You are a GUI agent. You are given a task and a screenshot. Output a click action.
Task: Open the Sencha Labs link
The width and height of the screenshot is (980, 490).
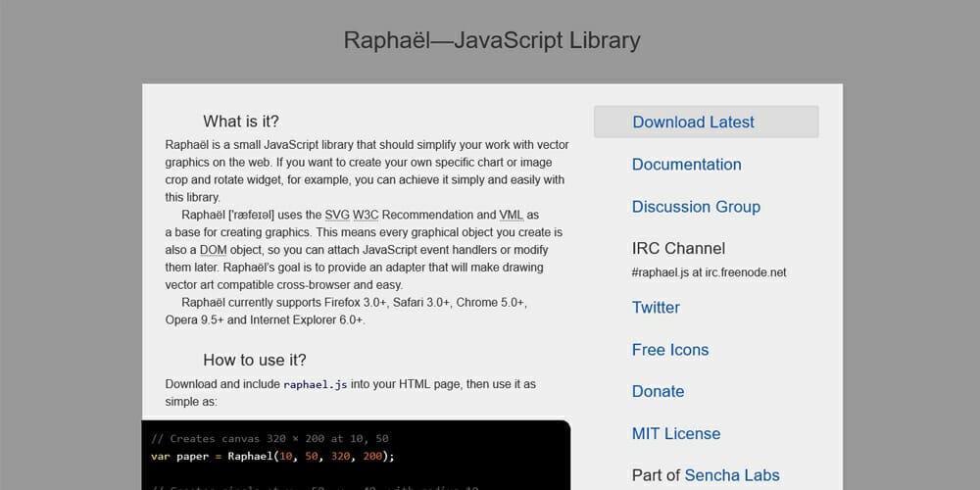[x=732, y=475]
